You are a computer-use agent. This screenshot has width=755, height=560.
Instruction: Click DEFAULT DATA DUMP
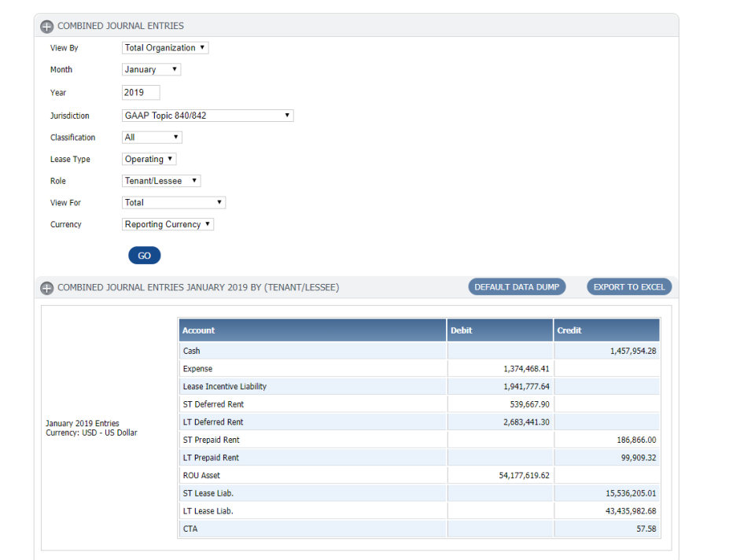click(x=517, y=286)
